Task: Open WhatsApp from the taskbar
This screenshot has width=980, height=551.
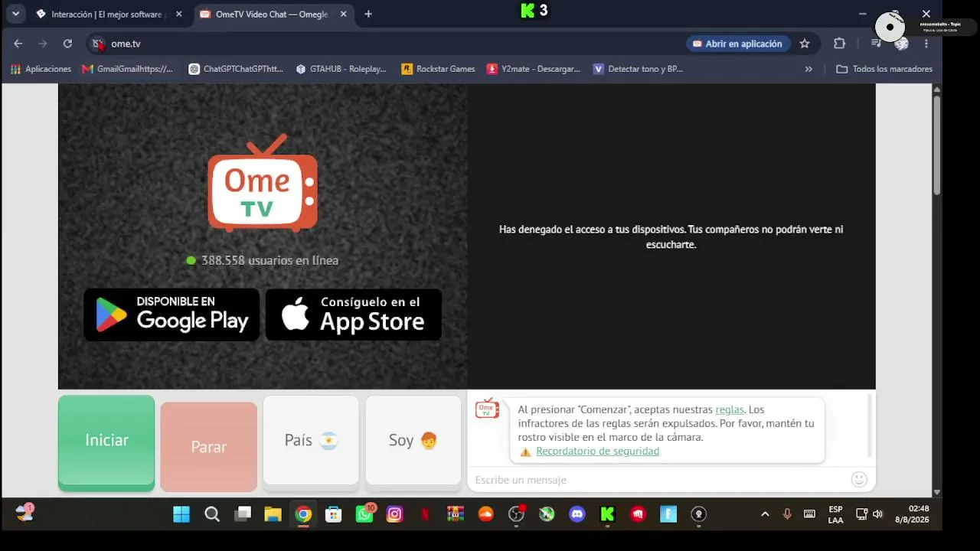Action: (x=364, y=514)
